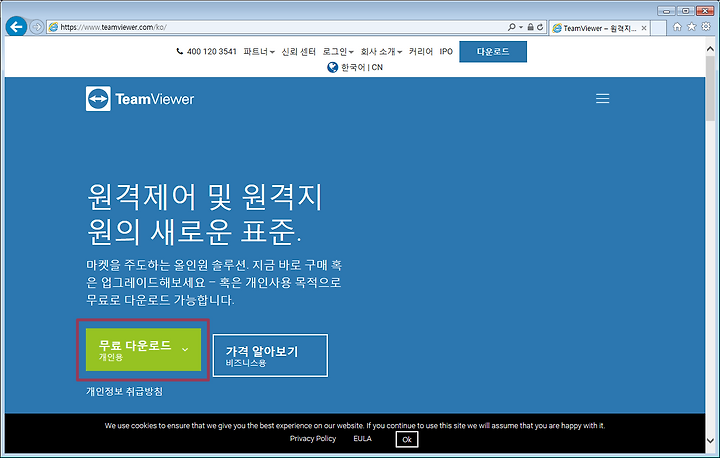
Task: Click the scrollbar down arrow
Action: click(x=710, y=440)
